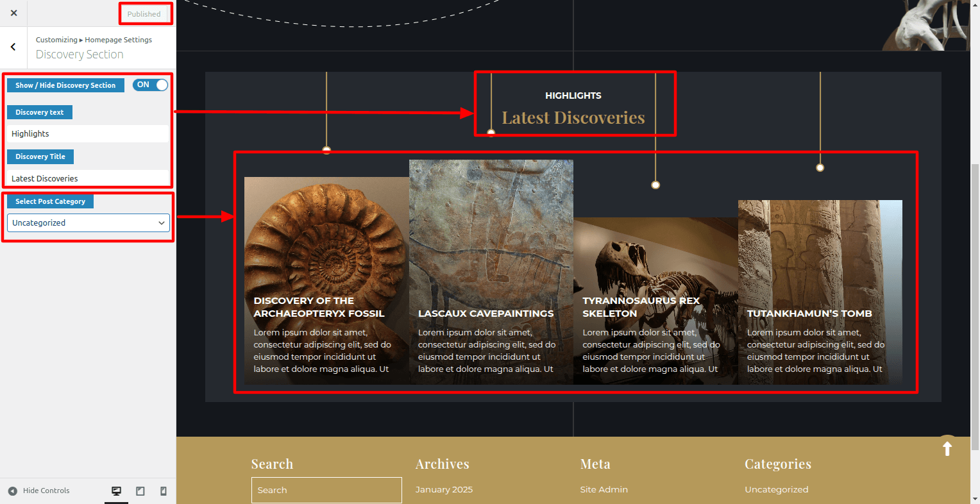Toggle the Show / Hide Discovery Section switch
This screenshot has height=504, width=980.
150,85
